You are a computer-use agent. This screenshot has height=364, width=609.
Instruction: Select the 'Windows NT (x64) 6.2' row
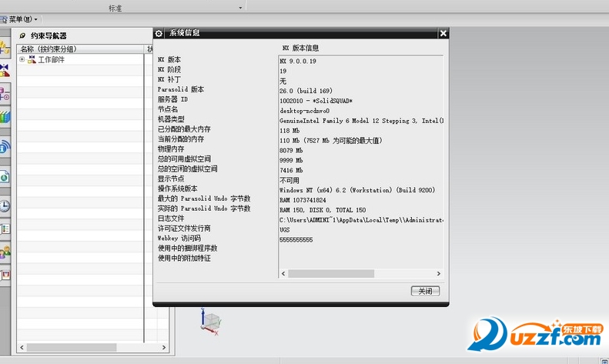[357, 190]
